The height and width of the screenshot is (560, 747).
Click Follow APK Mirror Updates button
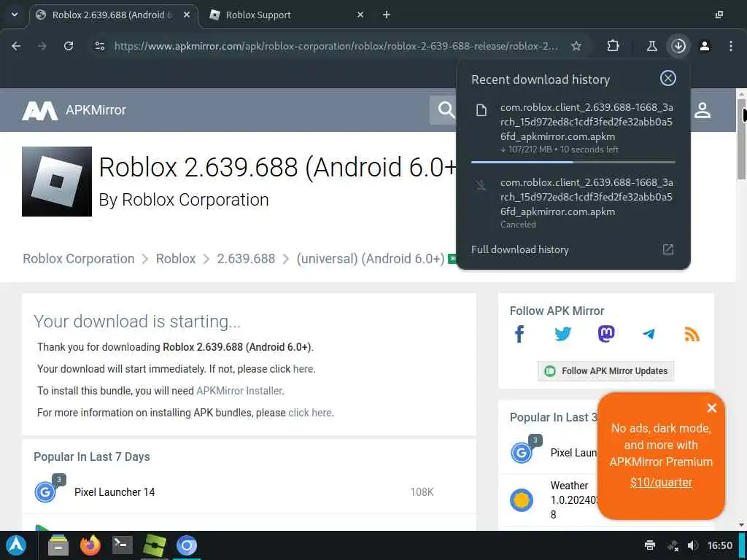606,371
